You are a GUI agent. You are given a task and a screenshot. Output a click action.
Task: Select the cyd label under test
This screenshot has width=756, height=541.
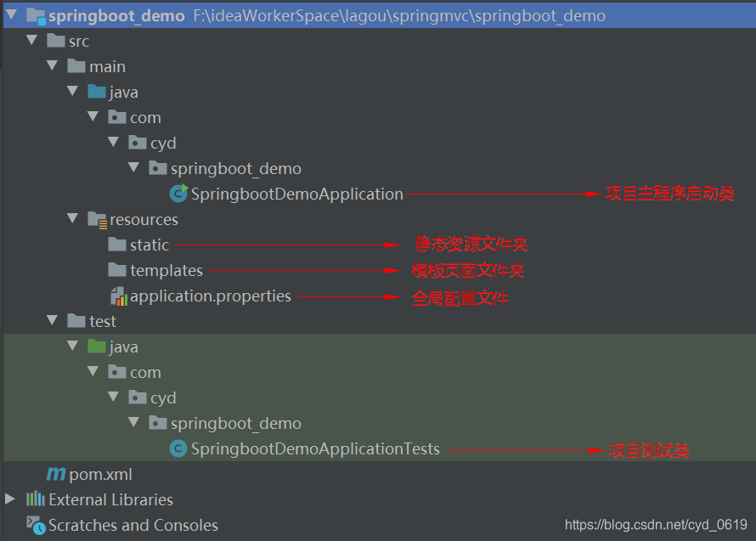(x=163, y=399)
